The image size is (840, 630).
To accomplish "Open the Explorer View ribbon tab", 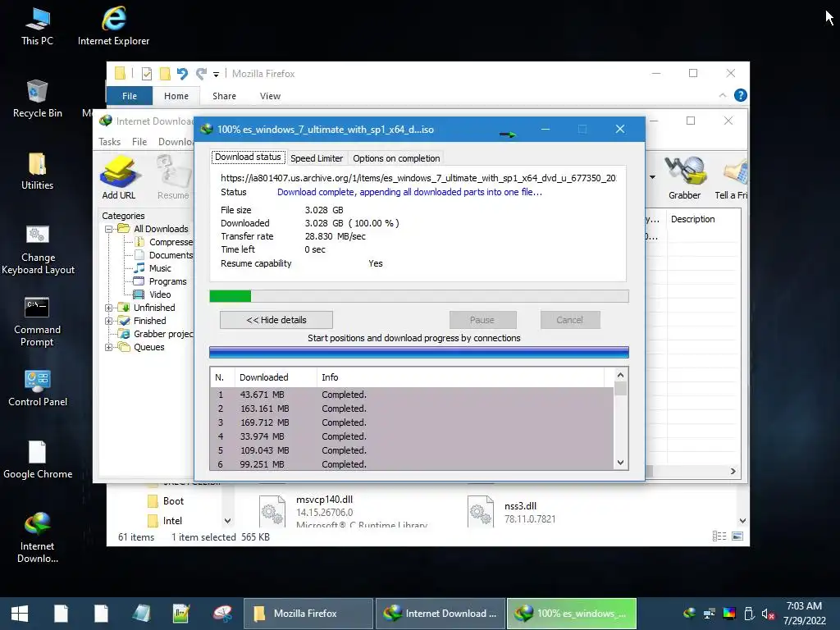I will pos(270,96).
